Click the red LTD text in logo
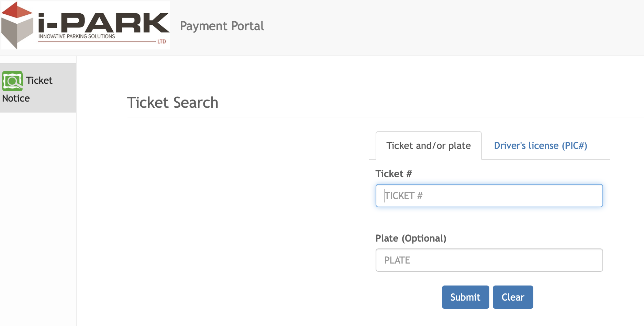This screenshot has height=326, width=644. tap(162, 42)
